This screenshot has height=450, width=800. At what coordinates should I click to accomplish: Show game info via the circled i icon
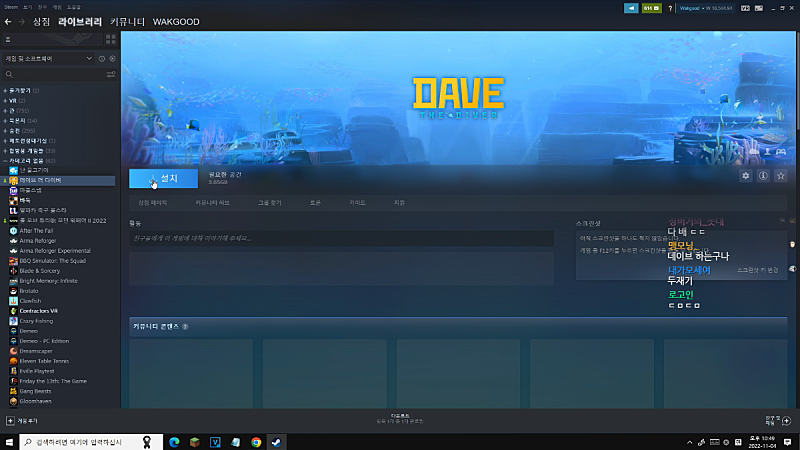(763, 176)
